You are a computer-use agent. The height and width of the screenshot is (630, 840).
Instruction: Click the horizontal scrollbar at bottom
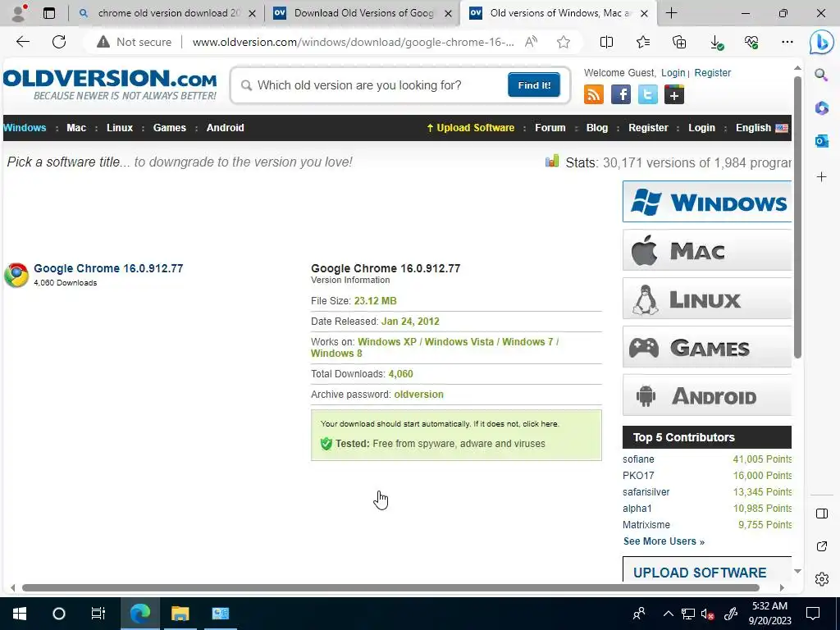390,587
